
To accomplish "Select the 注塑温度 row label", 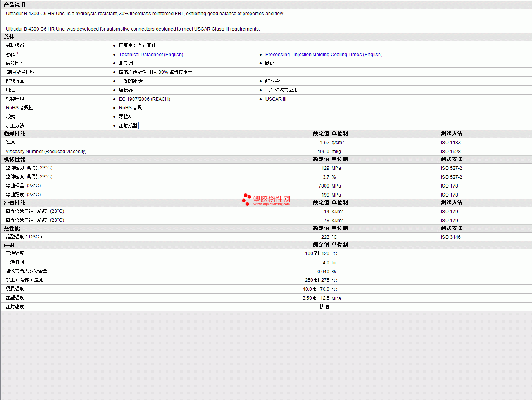I will click(15, 298).
